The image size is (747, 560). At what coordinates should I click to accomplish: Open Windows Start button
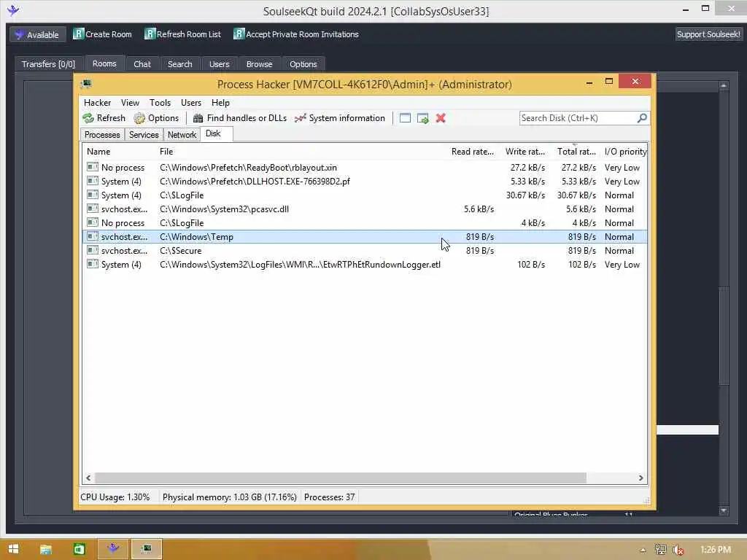click(13, 549)
